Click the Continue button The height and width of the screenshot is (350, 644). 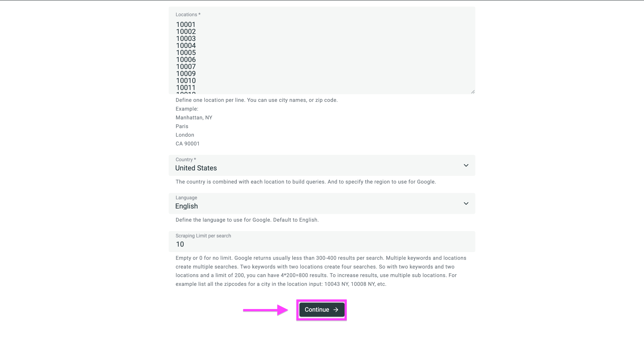coord(322,309)
